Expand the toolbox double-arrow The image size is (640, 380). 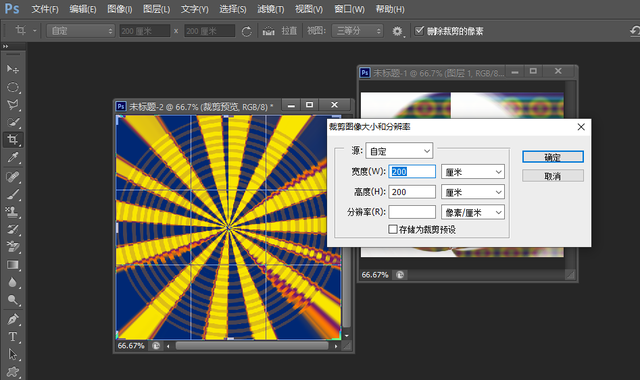click(x=5, y=46)
